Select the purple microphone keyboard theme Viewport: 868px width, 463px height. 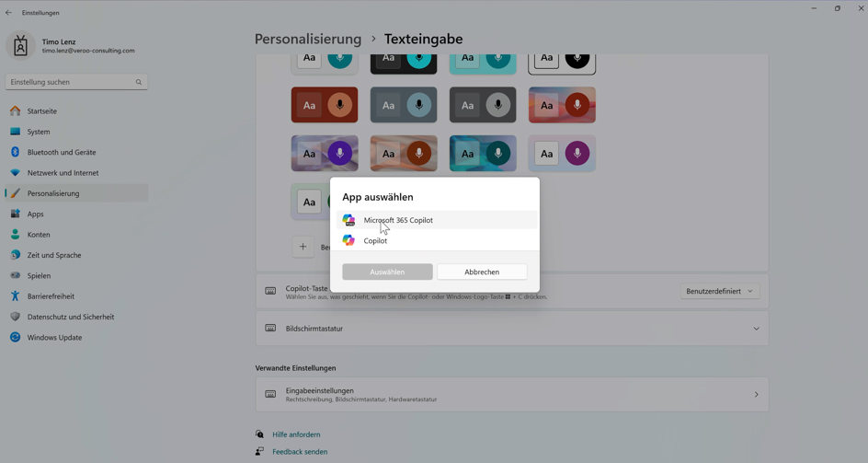[325, 154]
